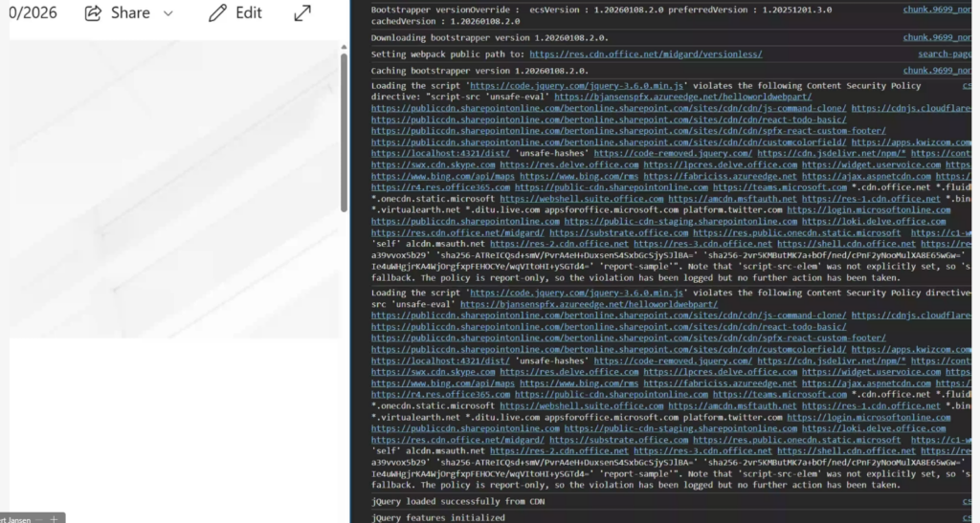Open the search-page source file link
Image resolution: width=980 pixels, height=523 pixels.
[947, 54]
